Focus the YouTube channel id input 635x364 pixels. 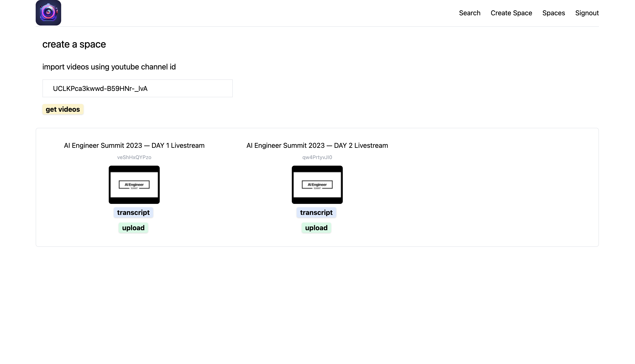[x=137, y=89]
